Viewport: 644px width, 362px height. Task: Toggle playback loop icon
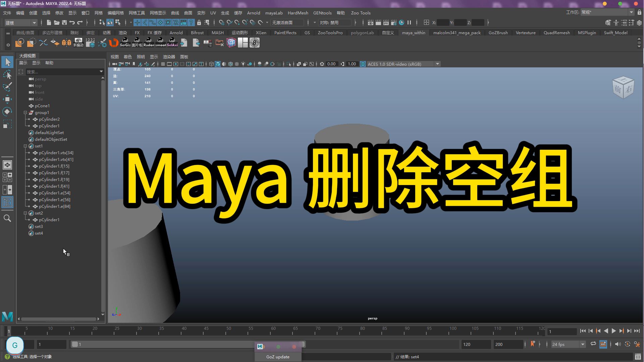[593, 344]
